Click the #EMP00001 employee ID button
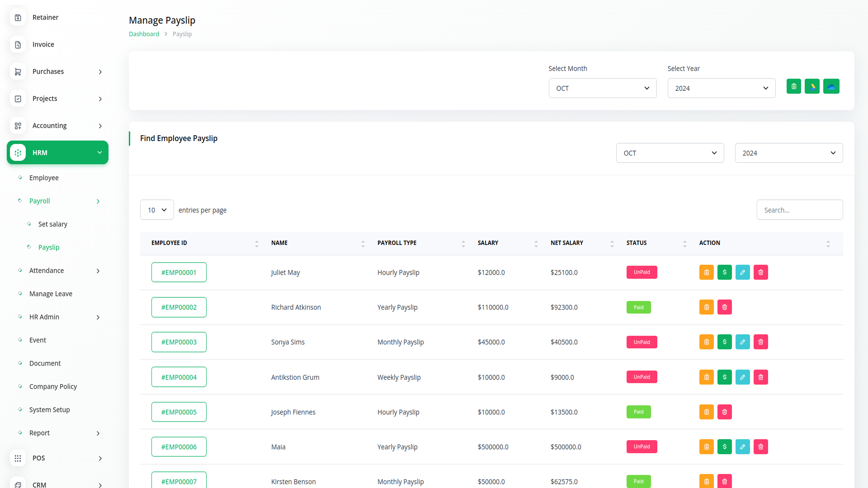The image size is (868, 488). point(179,272)
